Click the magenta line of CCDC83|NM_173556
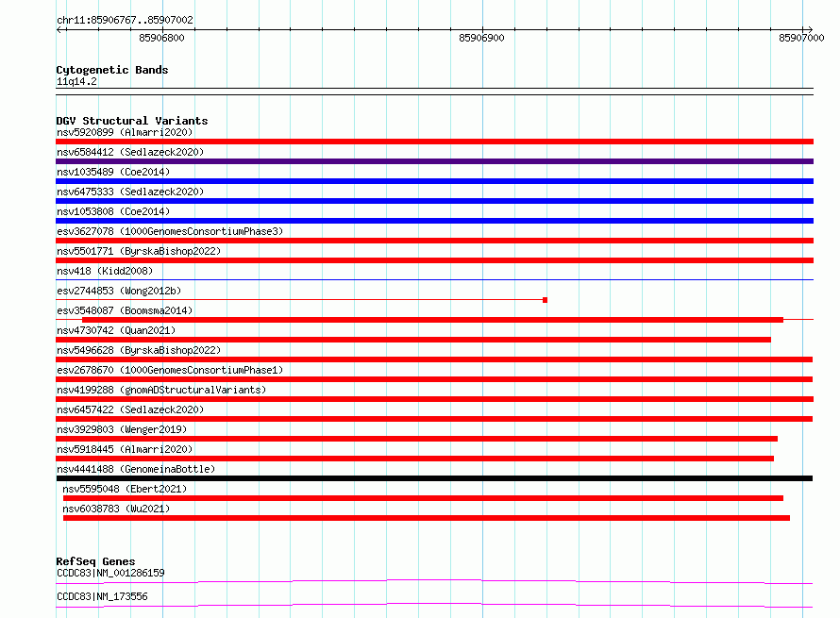The height and width of the screenshot is (618, 840). 434,605
